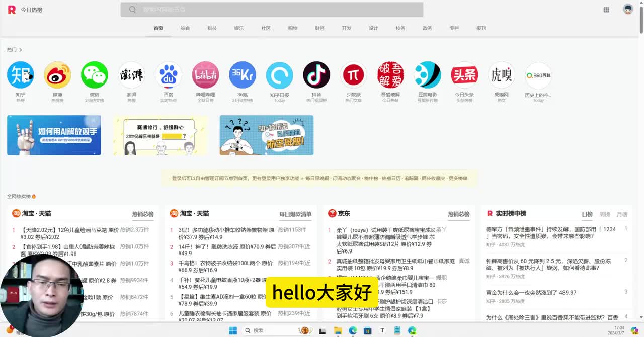Image resolution: width=644 pixels, height=337 pixels.
Task: Open the 吾爱破解 forum icon
Action: coord(390,75)
